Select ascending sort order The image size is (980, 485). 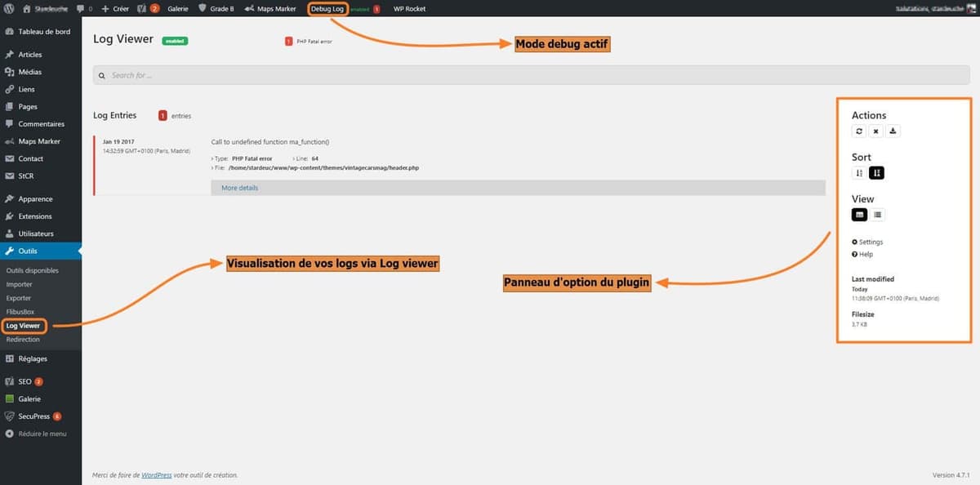click(x=859, y=172)
